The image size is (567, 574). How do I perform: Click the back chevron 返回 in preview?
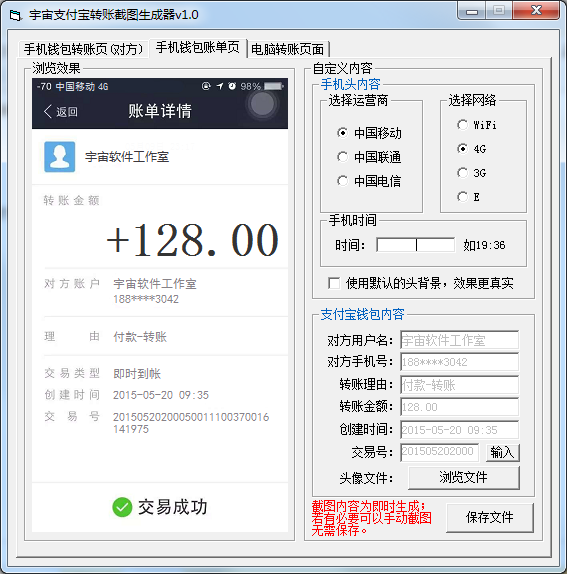coord(60,111)
